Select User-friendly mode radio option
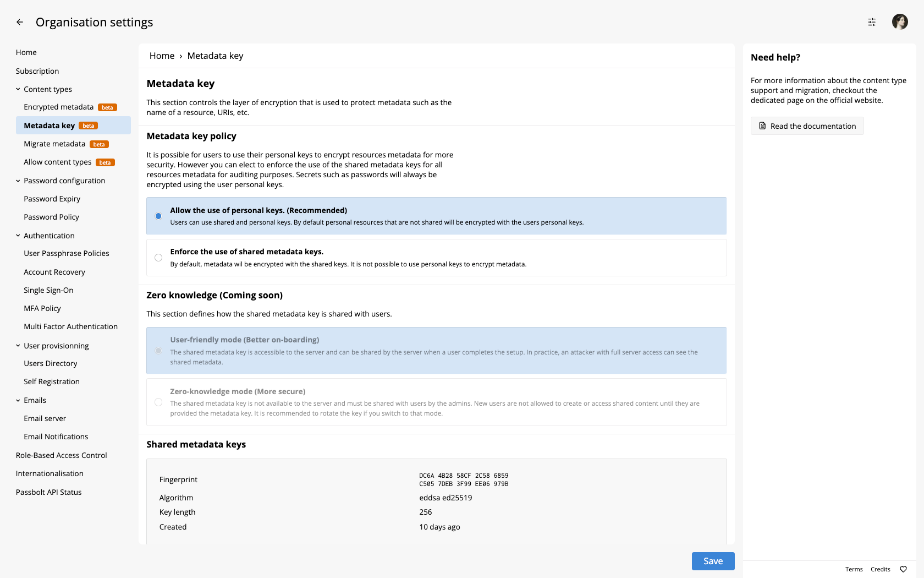The width and height of the screenshot is (924, 578). click(158, 351)
